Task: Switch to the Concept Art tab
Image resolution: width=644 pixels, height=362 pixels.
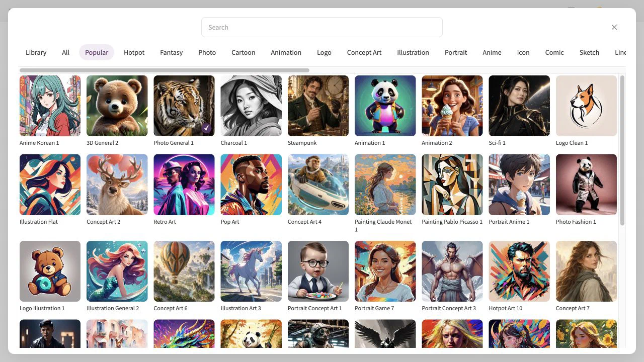Action: [x=364, y=52]
